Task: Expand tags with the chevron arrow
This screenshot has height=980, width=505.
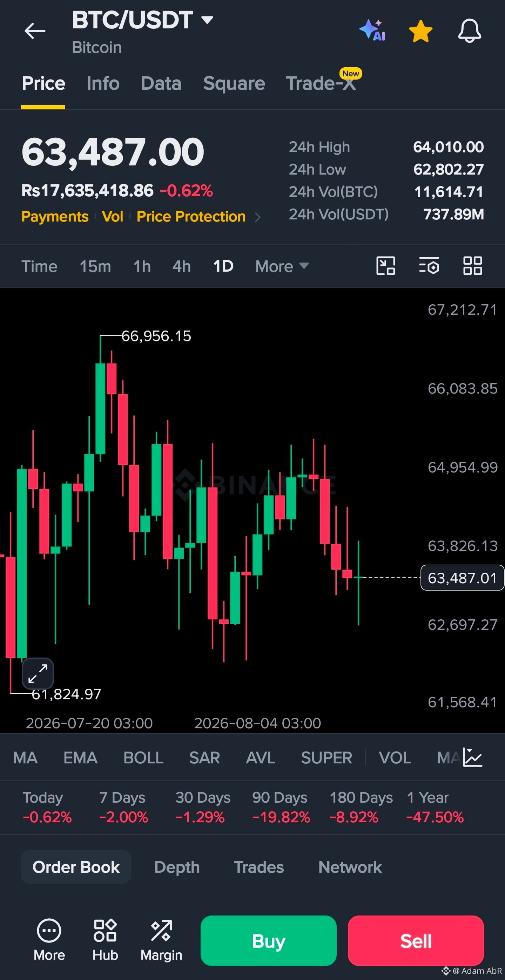Action: 258,217
